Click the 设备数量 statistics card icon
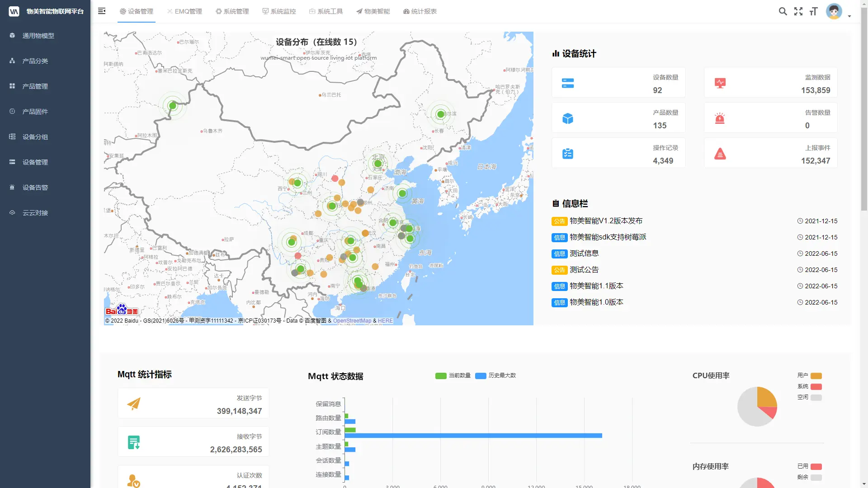Viewport: 868px width, 488px height. [568, 83]
